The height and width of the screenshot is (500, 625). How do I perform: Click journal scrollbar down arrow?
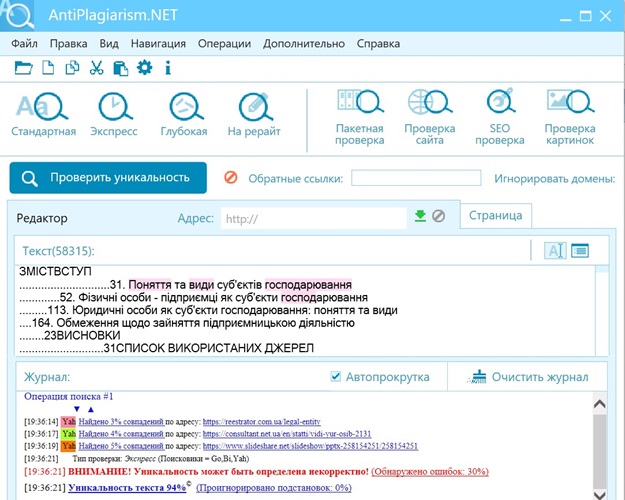[599, 494]
